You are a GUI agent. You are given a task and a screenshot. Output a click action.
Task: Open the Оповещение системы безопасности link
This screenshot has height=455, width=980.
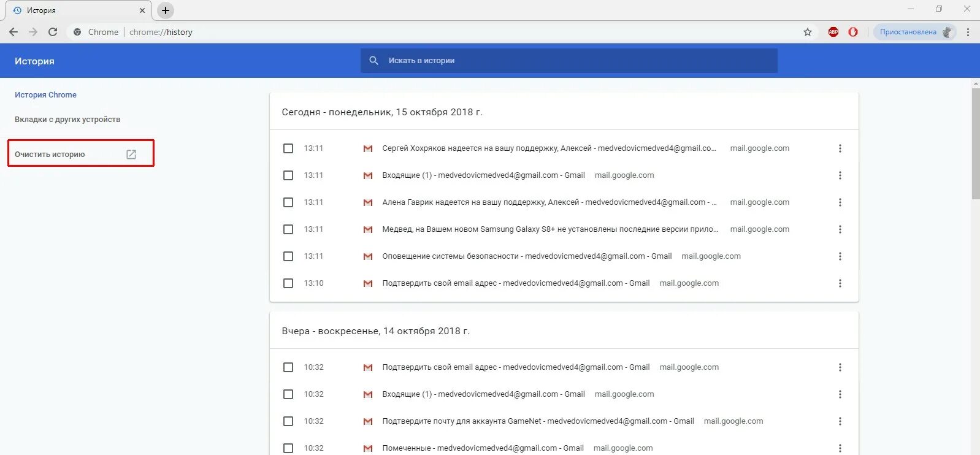527,256
